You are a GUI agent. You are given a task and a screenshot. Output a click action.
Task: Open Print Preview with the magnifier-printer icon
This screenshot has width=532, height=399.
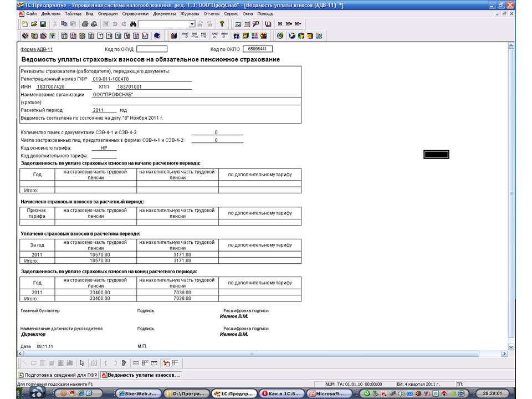click(94, 24)
